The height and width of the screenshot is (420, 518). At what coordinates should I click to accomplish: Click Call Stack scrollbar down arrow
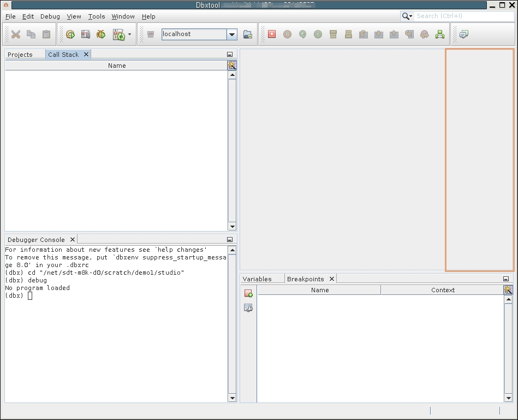(x=232, y=226)
